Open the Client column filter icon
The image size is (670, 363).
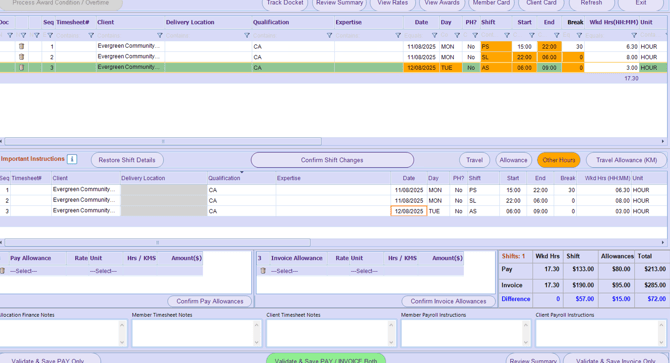[159, 35]
